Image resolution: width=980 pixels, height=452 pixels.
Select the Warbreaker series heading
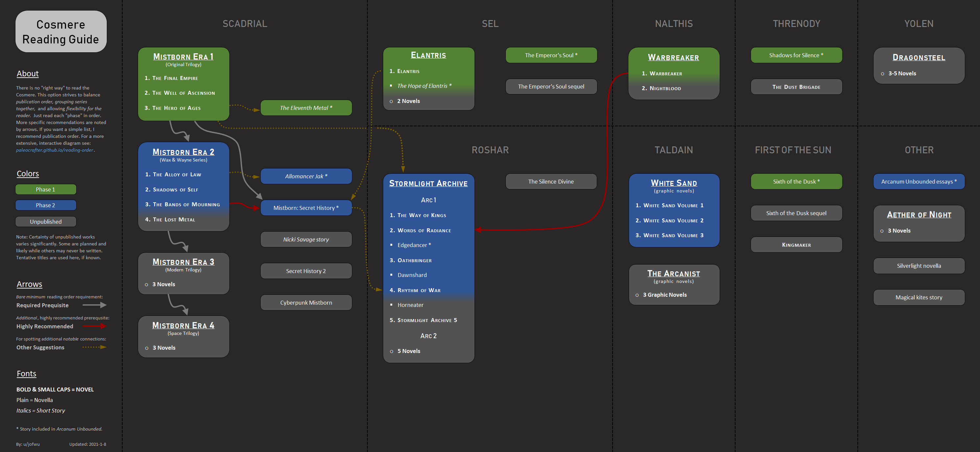[x=673, y=58]
